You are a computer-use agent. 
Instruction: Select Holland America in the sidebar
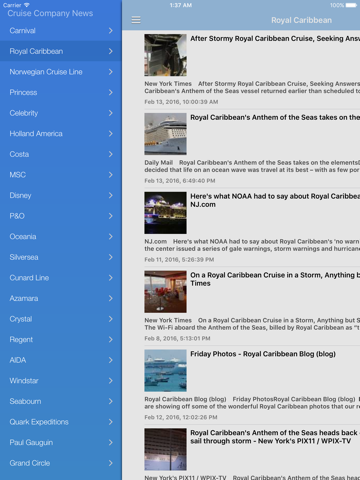pos(61,134)
